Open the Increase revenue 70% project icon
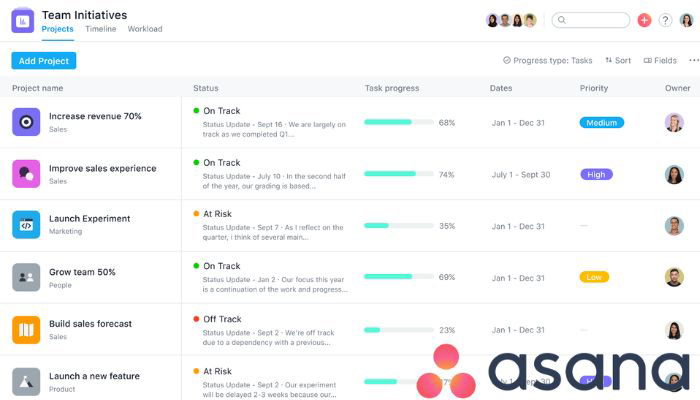This screenshot has width=700, height=400. [26, 122]
